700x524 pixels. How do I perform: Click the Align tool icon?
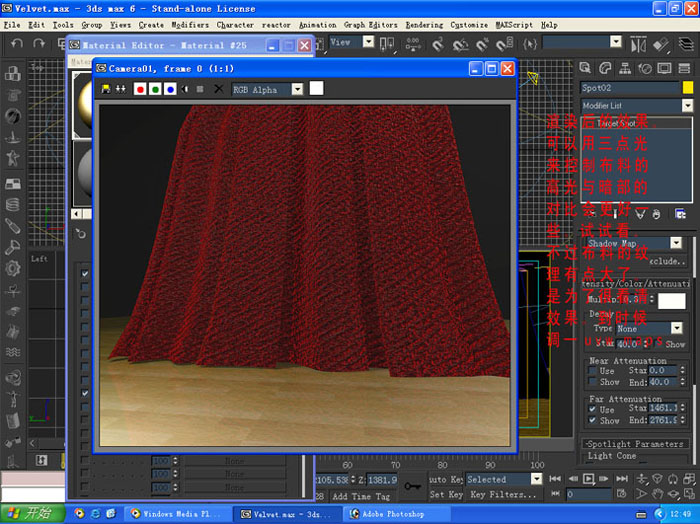click(660, 45)
